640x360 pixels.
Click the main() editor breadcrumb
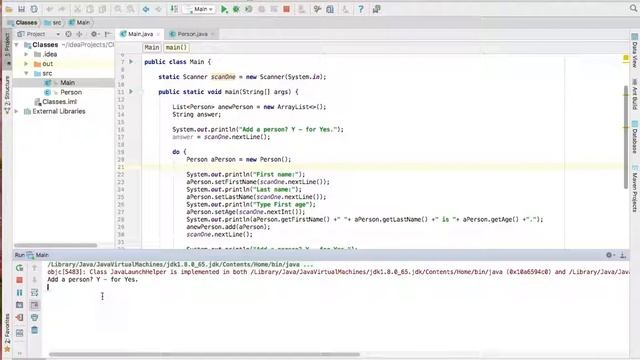[x=176, y=47]
